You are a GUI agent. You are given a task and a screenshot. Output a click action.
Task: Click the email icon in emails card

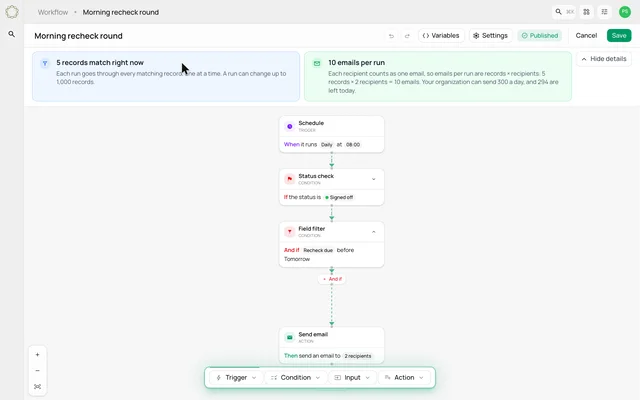317,63
